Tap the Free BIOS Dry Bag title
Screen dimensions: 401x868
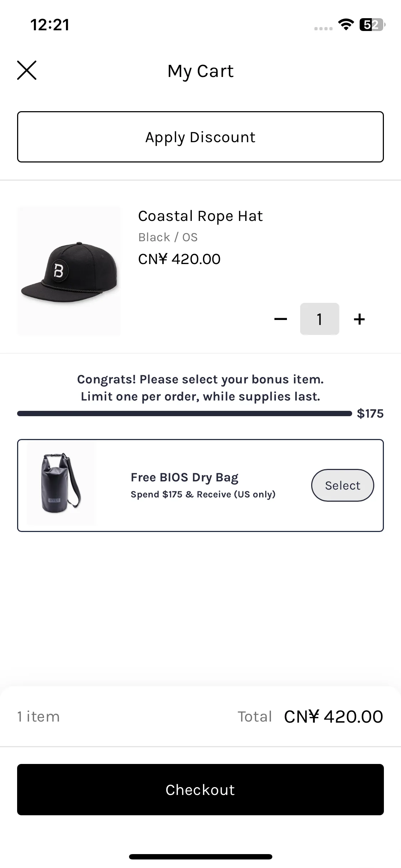[x=184, y=477]
